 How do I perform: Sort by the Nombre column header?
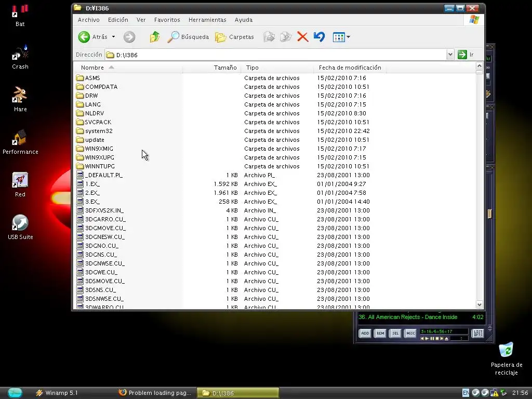point(128,68)
